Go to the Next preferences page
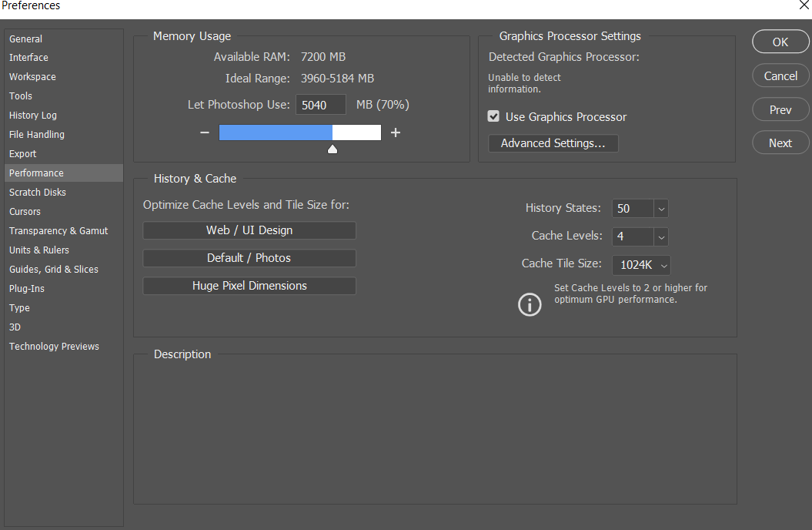 tap(780, 143)
